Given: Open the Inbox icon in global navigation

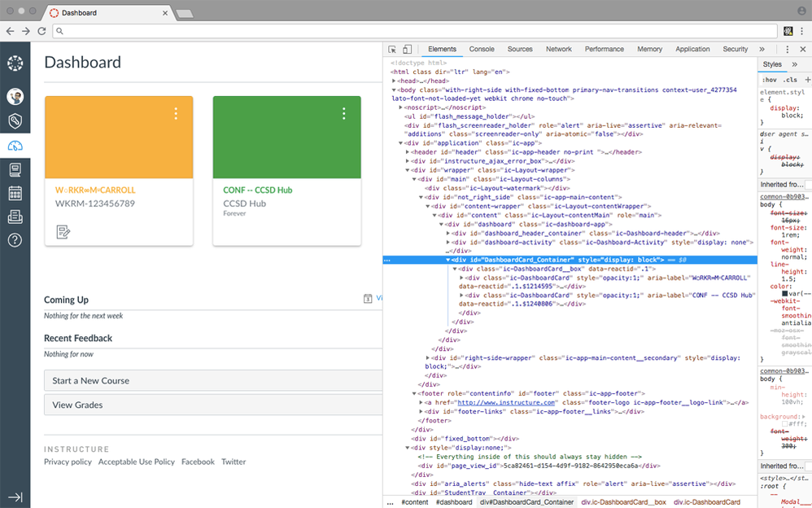Looking at the screenshot, I should 15,216.
